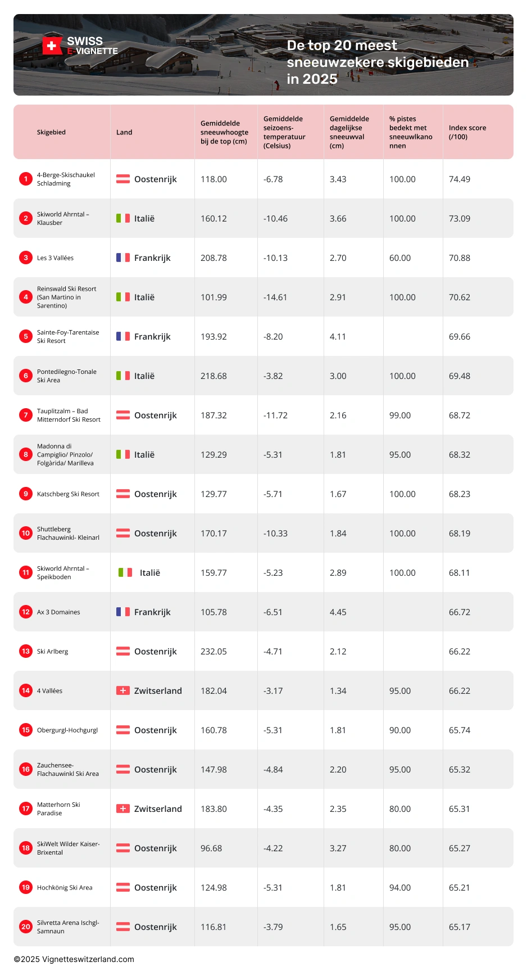Click the French flag in the Ax 3 Domaines row

[123, 612]
